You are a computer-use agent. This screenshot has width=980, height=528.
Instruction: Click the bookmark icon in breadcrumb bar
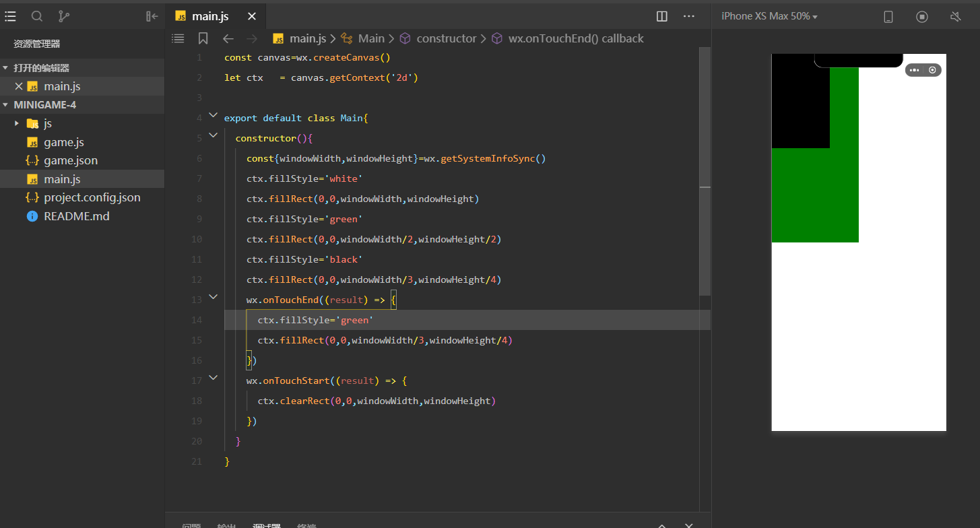tap(203, 38)
